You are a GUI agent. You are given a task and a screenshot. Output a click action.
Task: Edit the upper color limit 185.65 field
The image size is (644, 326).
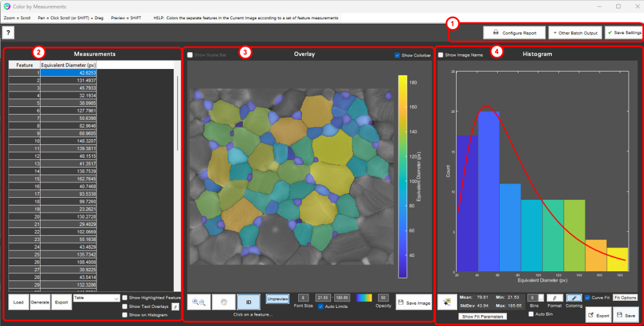click(x=342, y=298)
